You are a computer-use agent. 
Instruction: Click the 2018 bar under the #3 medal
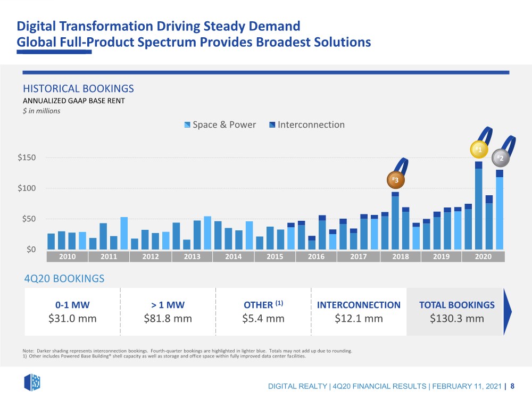click(x=395, y=221)
